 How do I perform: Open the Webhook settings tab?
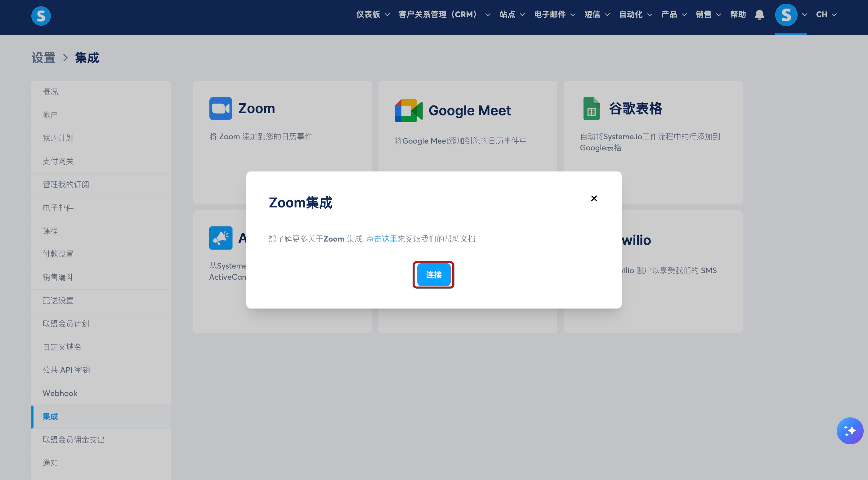click(x=60, y=393)
